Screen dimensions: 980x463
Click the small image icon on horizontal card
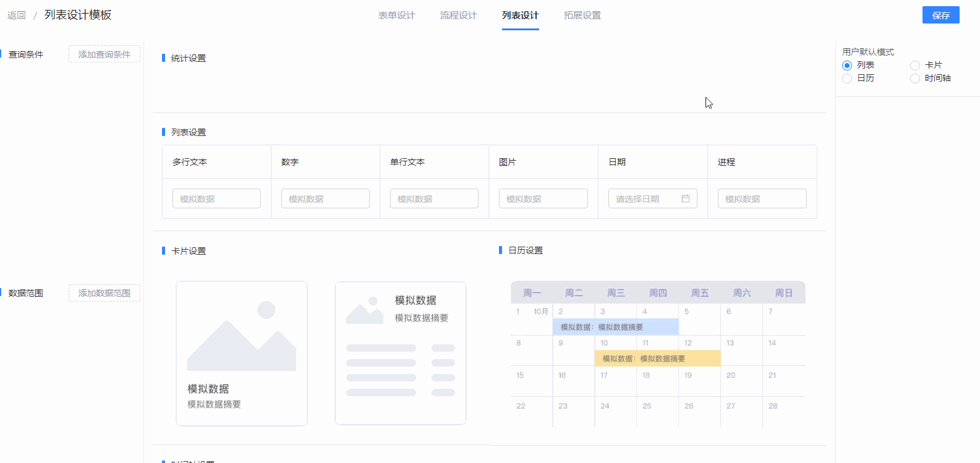pos(364,310)
